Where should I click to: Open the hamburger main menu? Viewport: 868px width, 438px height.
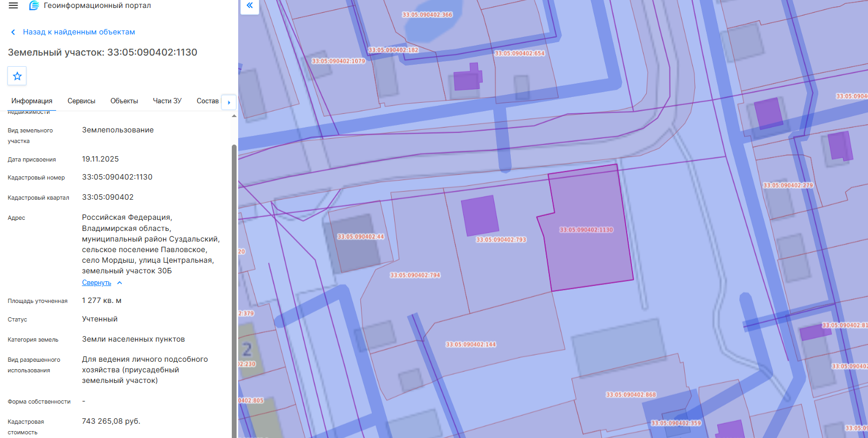tap(13, 6)
